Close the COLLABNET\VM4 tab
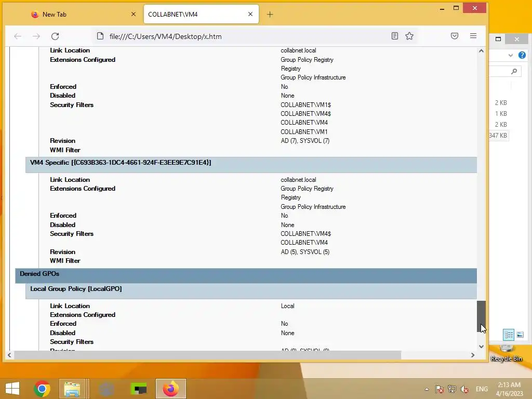This screenshot has width=532, height=399. pos(250,14)
